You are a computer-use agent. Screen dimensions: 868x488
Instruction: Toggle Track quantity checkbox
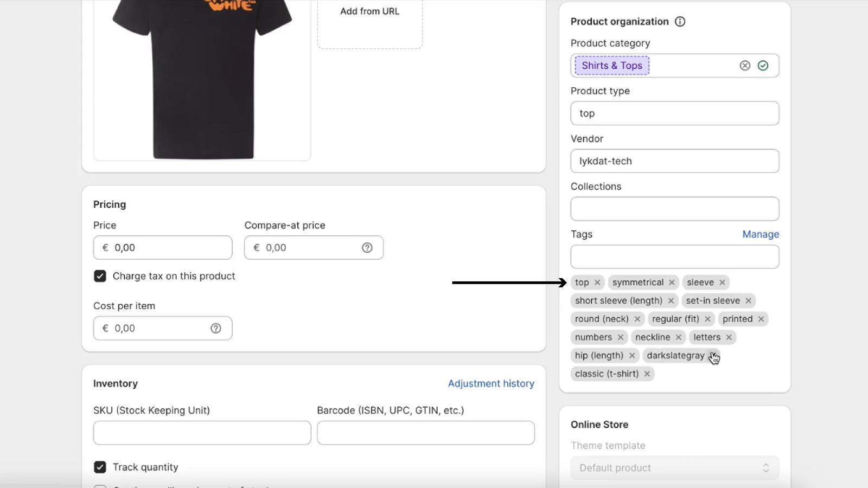(x=100, y=467)
